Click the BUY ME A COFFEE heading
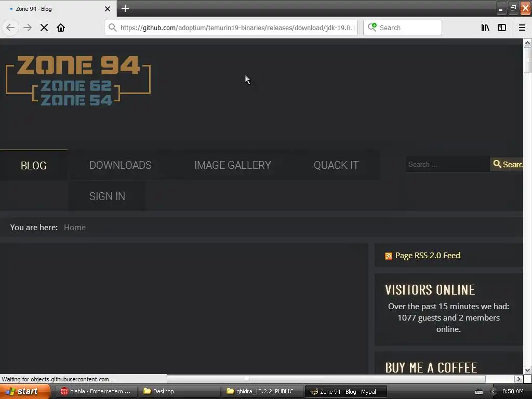 point(431,368)
